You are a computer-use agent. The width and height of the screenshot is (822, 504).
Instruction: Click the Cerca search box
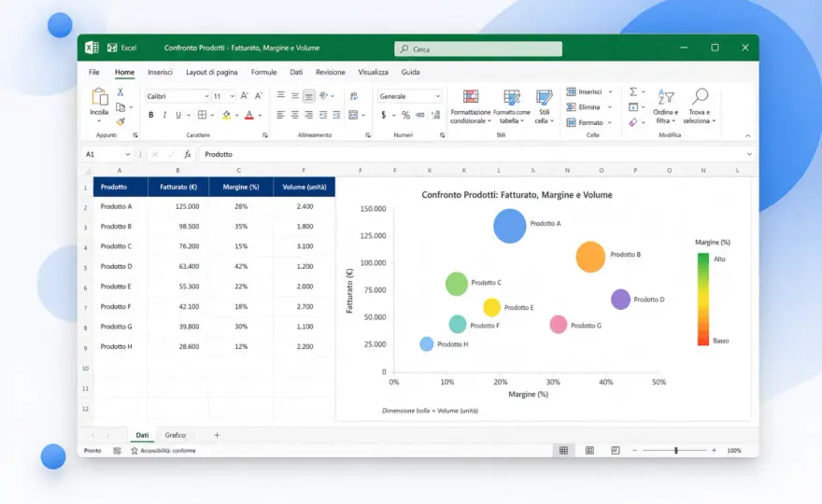[x=478, y=49]
